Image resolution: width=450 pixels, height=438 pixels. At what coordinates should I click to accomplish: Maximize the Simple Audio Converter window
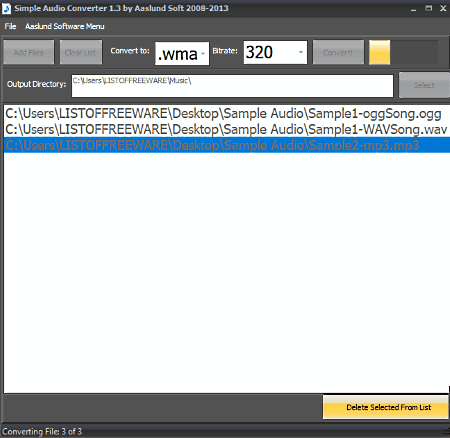point(429,8)
